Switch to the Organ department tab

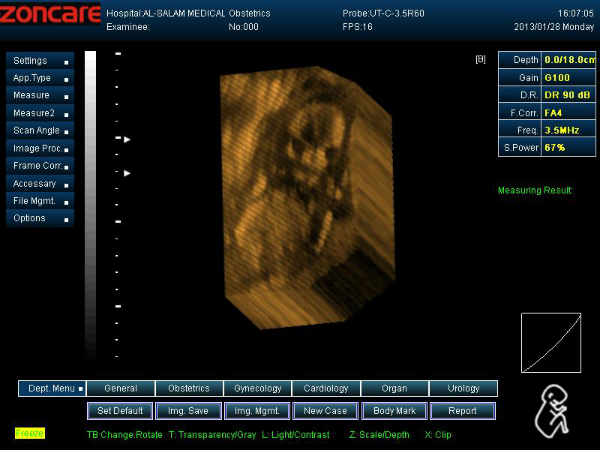[x=395, y=388]
